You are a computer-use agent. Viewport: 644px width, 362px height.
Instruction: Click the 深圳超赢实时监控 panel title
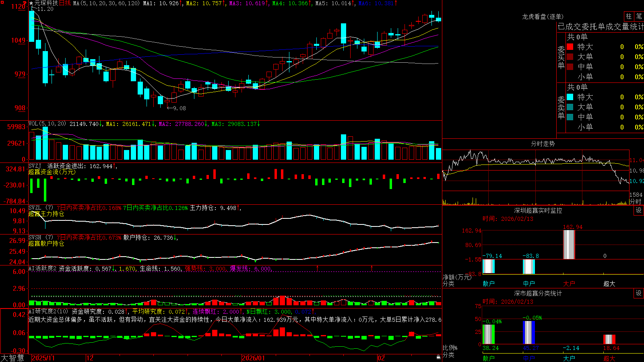pos(538,210)
